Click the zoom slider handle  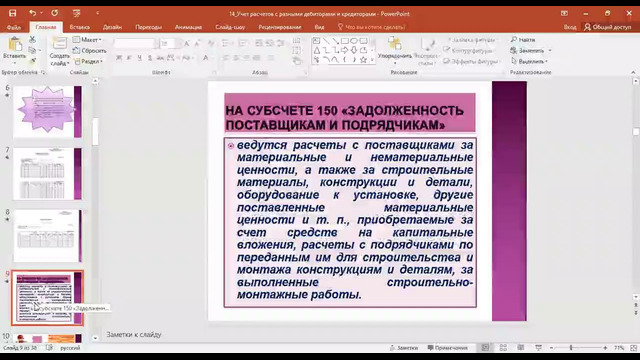click(x=571, y=348)
